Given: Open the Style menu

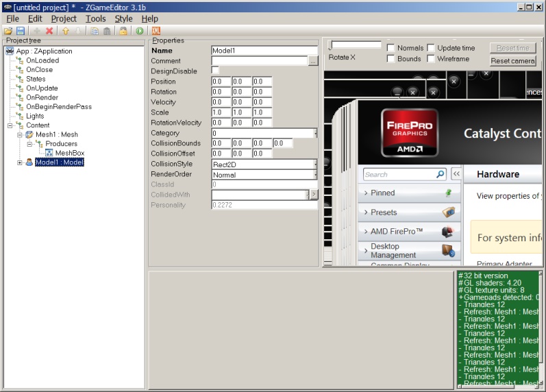Looking at the screenshot, I should pyautogui.click(x=123, y=19).
